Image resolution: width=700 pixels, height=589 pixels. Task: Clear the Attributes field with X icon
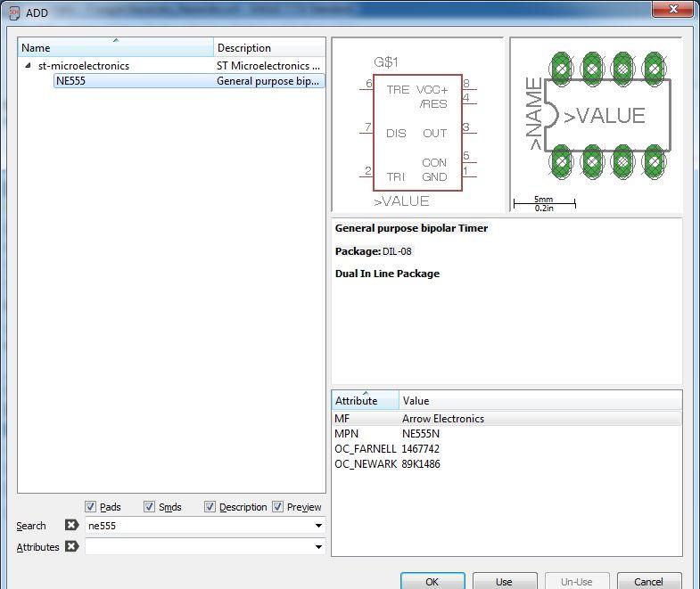71,546
